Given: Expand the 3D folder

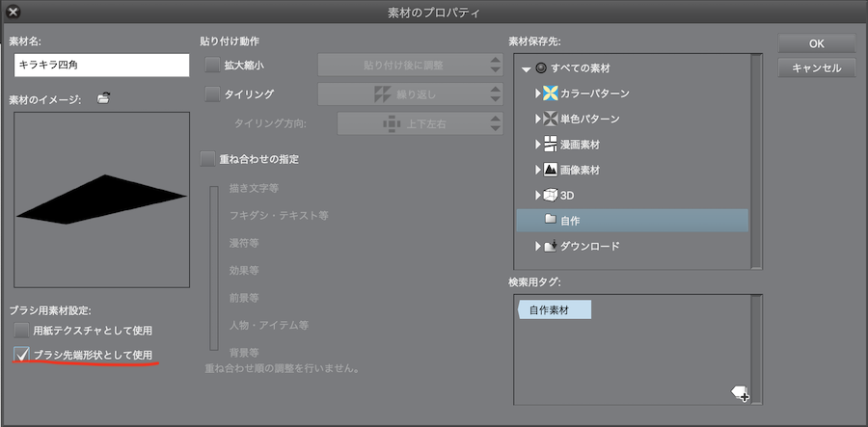Looking at the screenshot, I should [x=537, y=196].
